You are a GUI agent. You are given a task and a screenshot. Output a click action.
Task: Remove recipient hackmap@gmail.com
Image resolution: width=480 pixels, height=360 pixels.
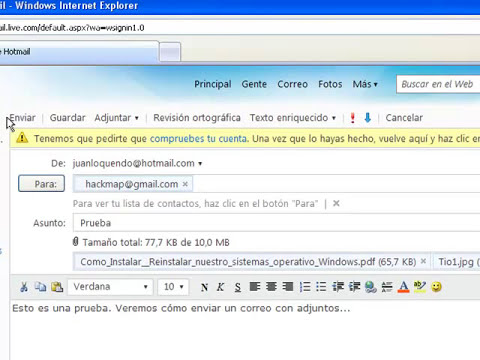(185, 184)
